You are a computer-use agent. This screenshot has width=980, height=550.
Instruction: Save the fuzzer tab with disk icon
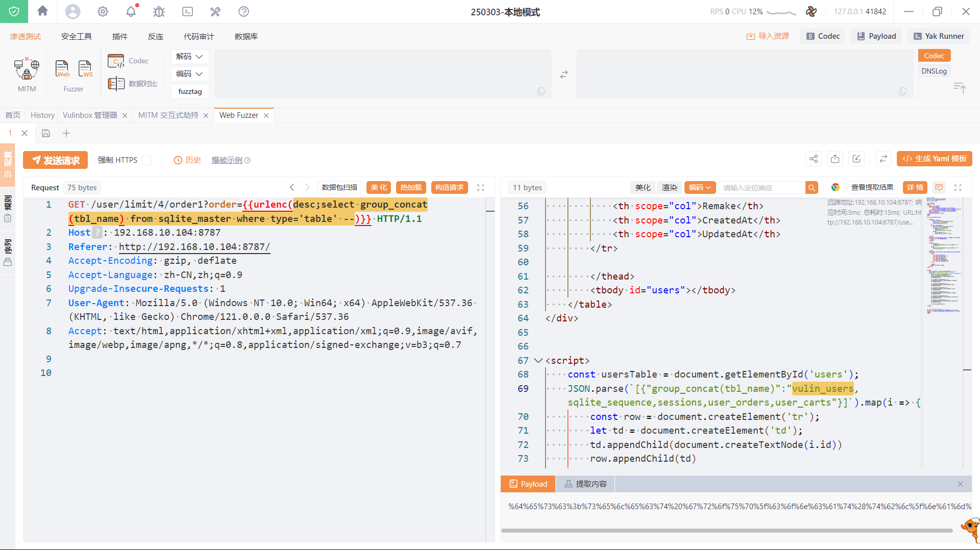point(46,133)
